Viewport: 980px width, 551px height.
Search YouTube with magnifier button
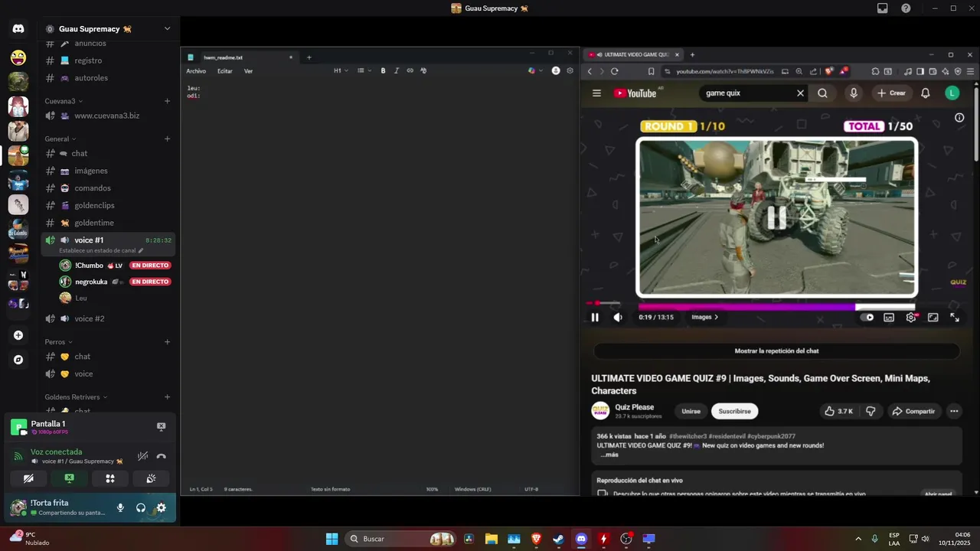click(822, 93)
